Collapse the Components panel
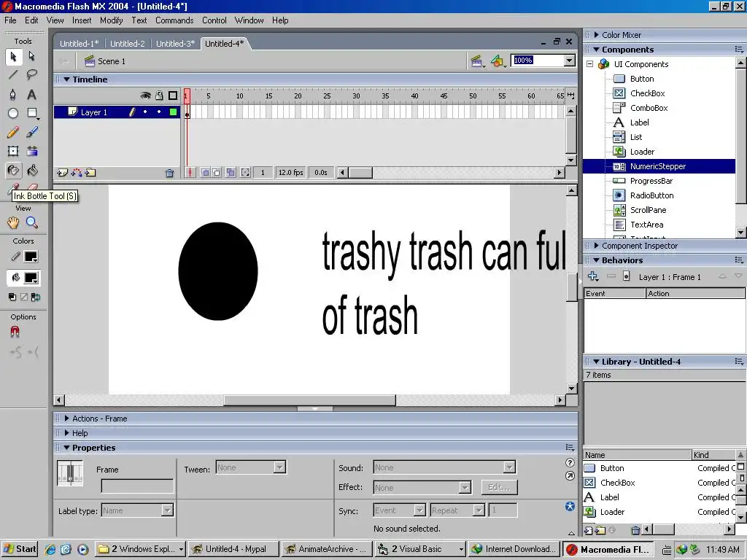Viewport: 747px width, 560px height. click(596, 50)
